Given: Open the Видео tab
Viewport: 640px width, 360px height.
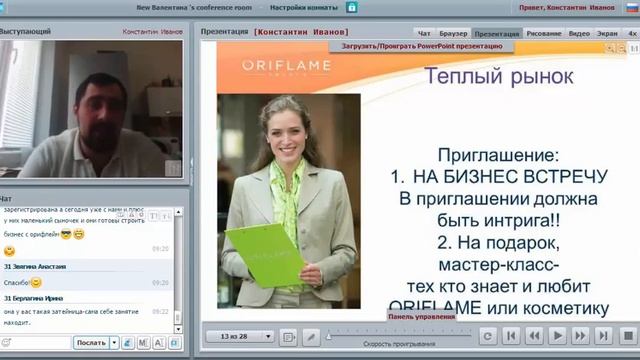Looking at the screenshot, I should pos(579,33).
